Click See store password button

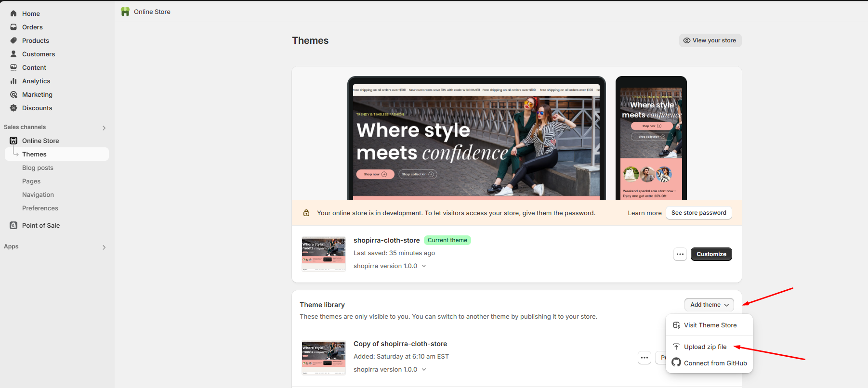pos(698,213)
